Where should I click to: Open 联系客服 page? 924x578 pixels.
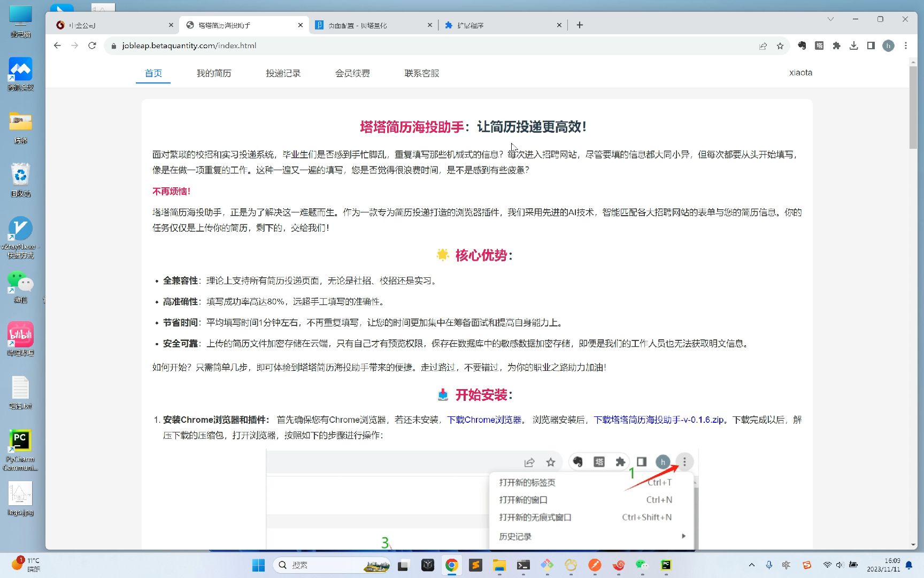422,73
